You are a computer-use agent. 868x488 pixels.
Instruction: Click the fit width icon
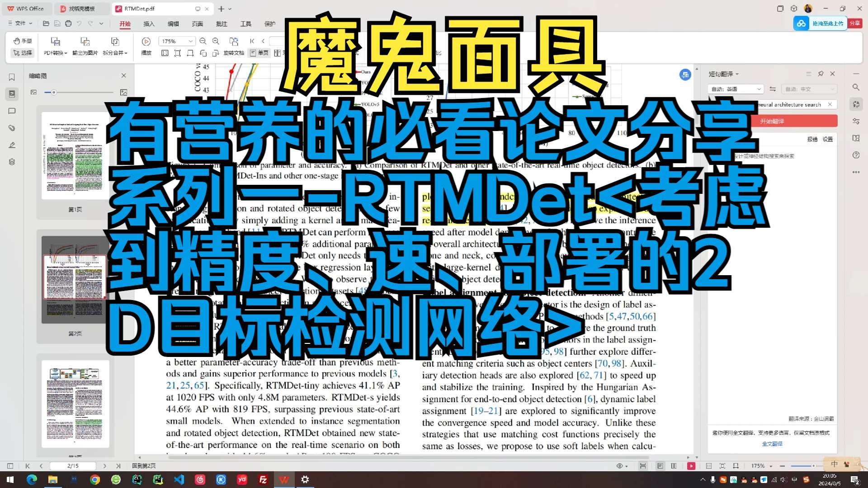(190, 53)
